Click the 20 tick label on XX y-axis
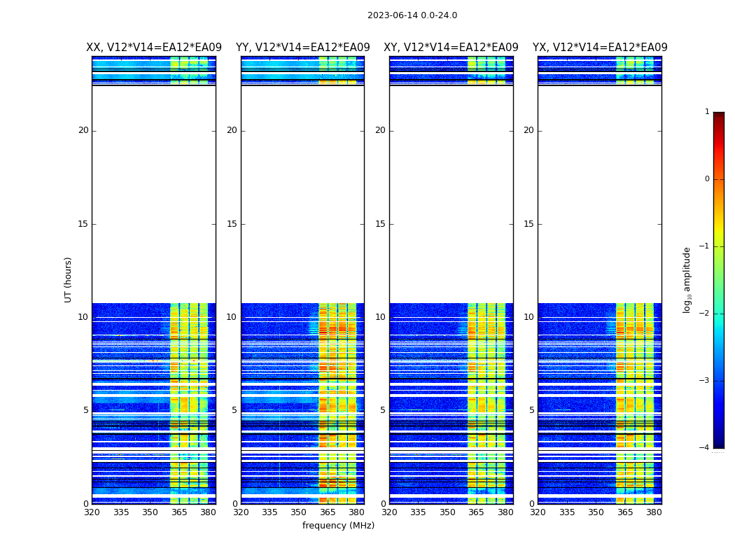The width and height of the screenshot is (735, 560). (83, 130)
